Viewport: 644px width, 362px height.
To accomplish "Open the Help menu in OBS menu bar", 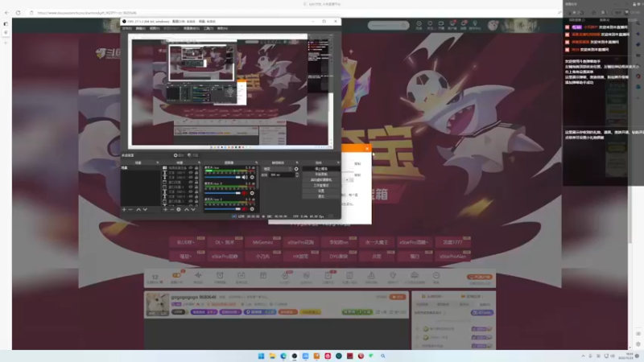I will [222, 28].
